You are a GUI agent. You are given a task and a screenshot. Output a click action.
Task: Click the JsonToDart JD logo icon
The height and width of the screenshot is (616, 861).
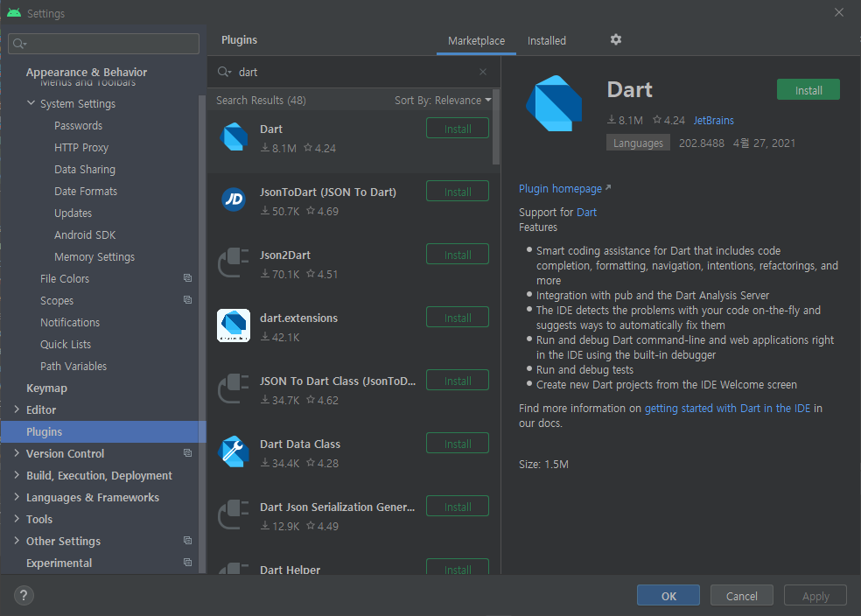click(x=234, y=199)
